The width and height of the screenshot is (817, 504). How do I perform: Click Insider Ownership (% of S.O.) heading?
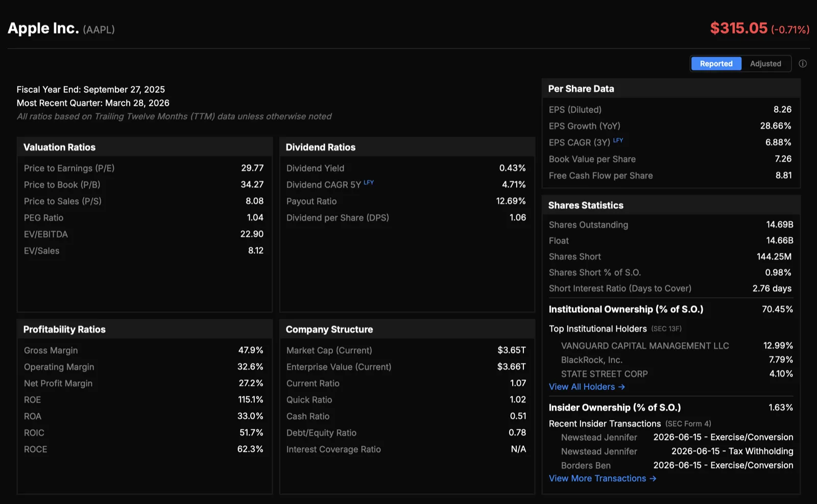point(615,408)
